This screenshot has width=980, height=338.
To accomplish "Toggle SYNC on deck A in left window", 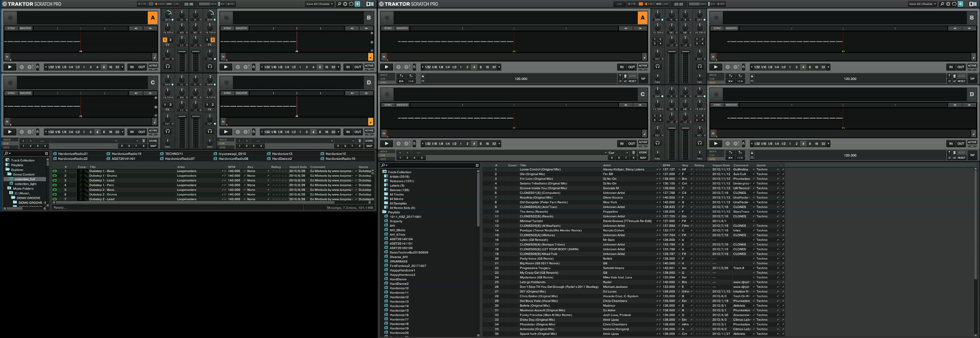I will pyautogui.click(x=11, y=28).
